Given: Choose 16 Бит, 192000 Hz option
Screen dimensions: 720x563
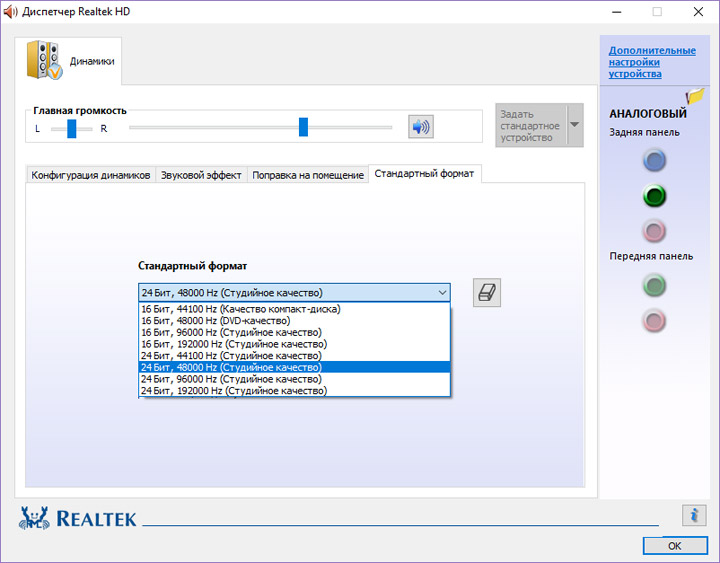Looking at the screenshot, I should pos(294,344).
